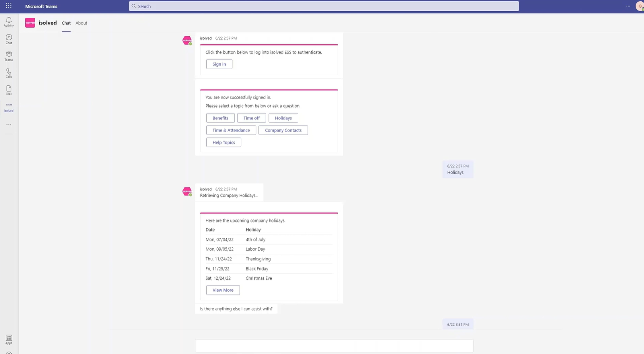
Task: Click the message compose box
Action: [x=334, y=346]
